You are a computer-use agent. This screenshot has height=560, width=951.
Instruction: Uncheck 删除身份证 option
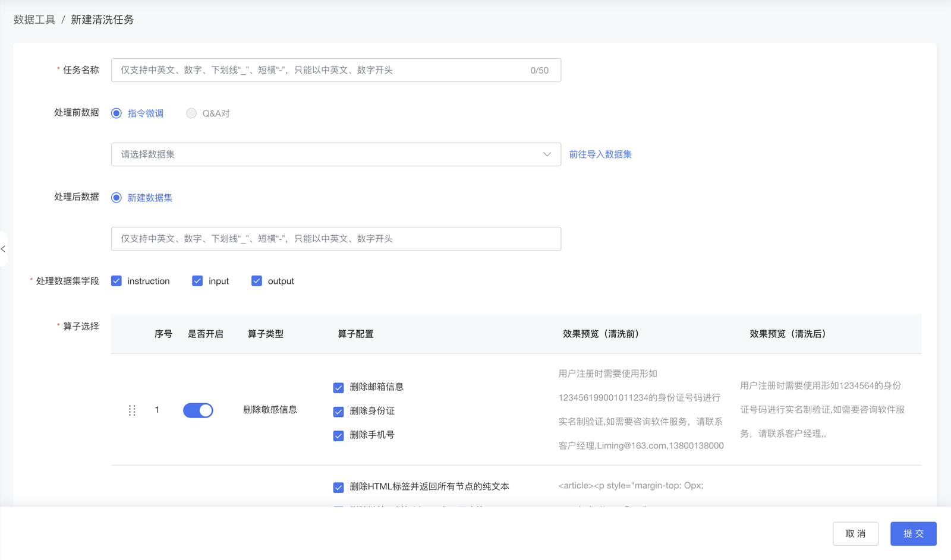click(x=339, y=412)
